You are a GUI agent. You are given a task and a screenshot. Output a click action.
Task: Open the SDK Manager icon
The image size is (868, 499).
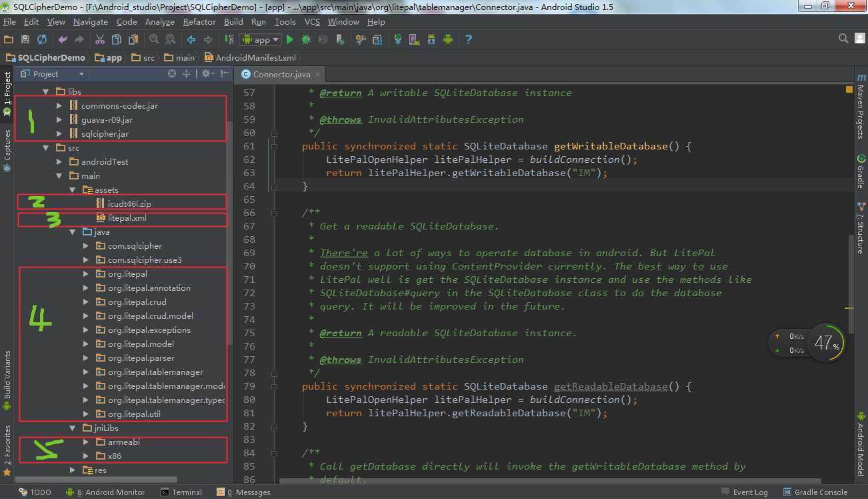[431, 40]
